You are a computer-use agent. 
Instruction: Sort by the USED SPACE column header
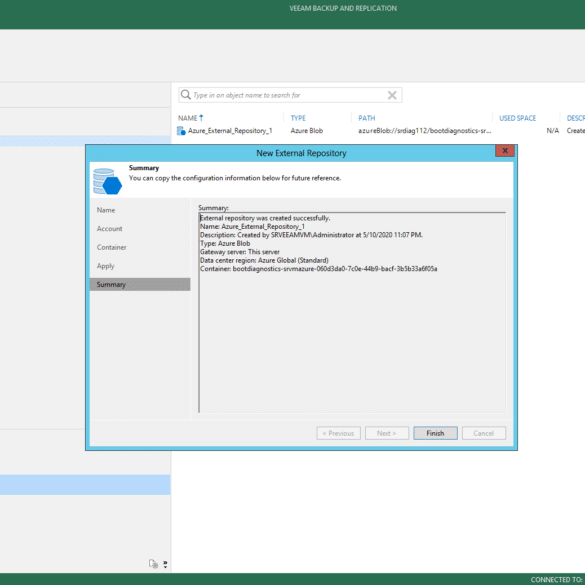pos(517,118)
